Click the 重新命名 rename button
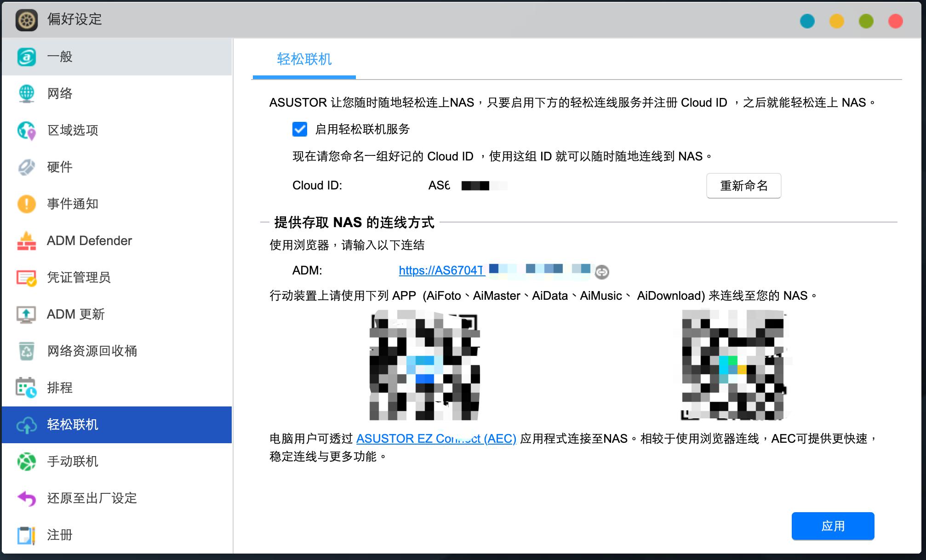The height and width of the screenshot is (560, 926). point(743,186)
